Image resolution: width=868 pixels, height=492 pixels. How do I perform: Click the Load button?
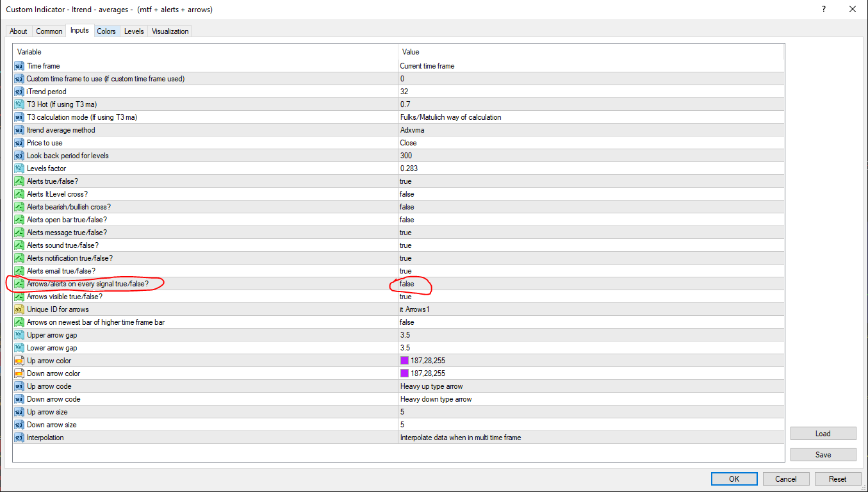tap(823, 434)
